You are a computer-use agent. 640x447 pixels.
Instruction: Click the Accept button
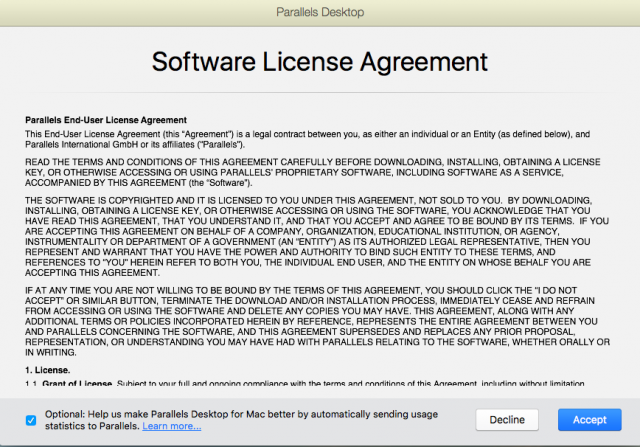tap(589, 420)
